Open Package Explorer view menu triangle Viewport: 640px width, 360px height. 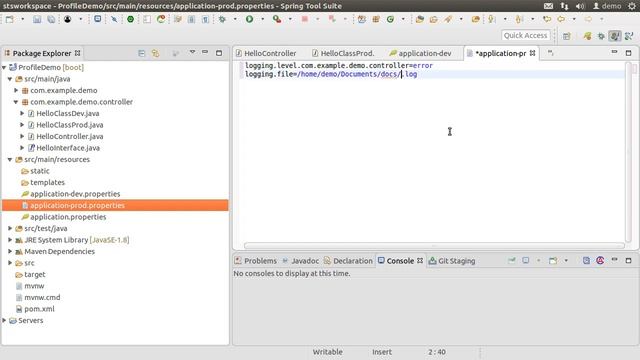[192, 52]
